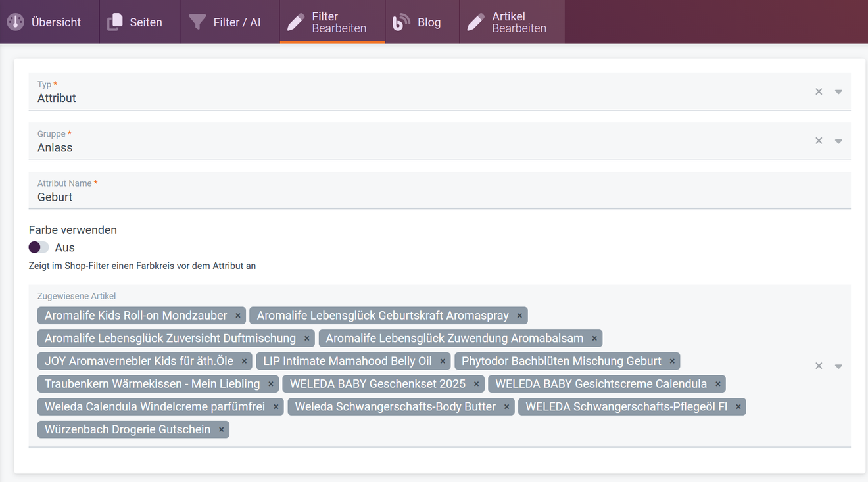Screen dimensions: 868x482
Task: Click the Aromalife Kids Roll-on Mondzauber label
Action: click(x=136, y=316)
